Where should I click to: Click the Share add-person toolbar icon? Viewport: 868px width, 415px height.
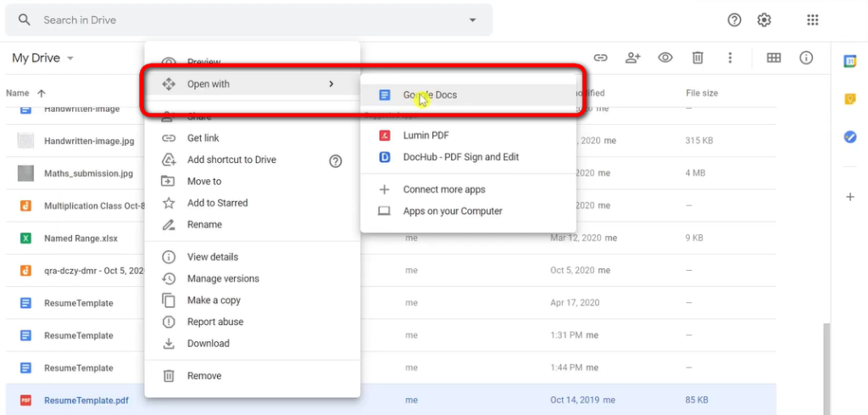pyautogui.click(x=632, y=58)
